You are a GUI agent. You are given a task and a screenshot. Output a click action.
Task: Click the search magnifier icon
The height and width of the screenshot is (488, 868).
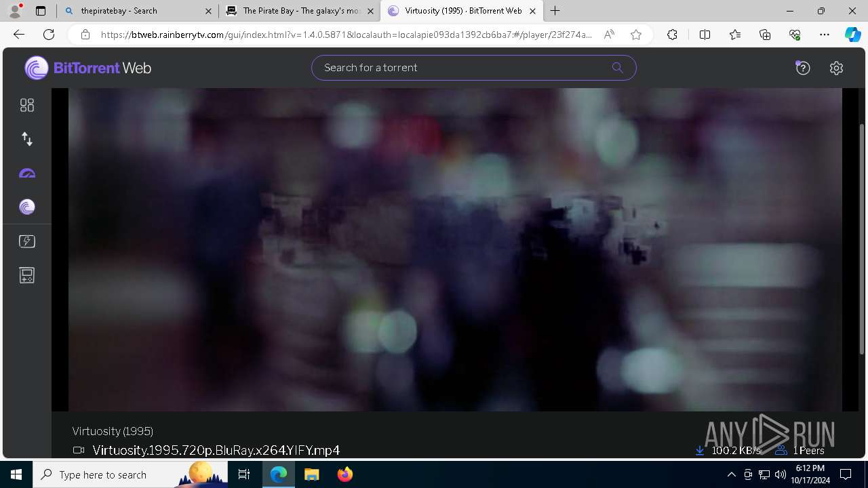tap(617, 67)
